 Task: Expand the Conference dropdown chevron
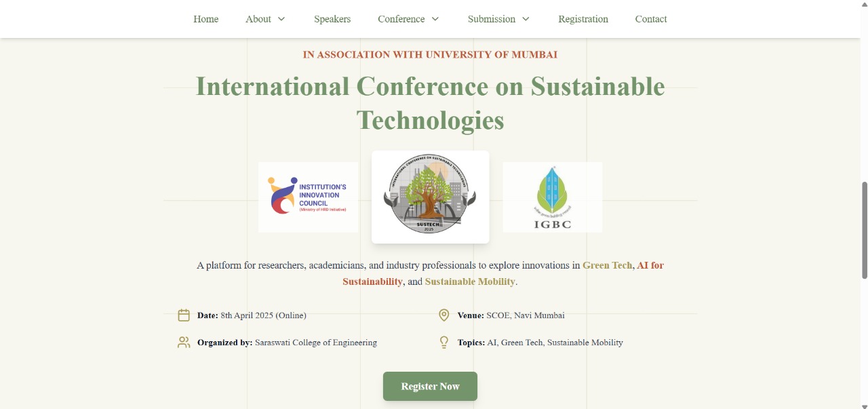435,19
